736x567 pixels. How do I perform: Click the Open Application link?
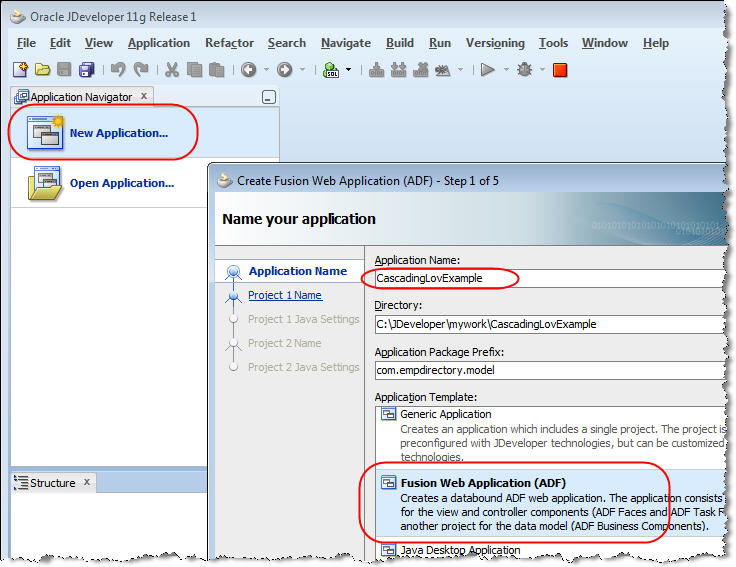coord(121,183)
